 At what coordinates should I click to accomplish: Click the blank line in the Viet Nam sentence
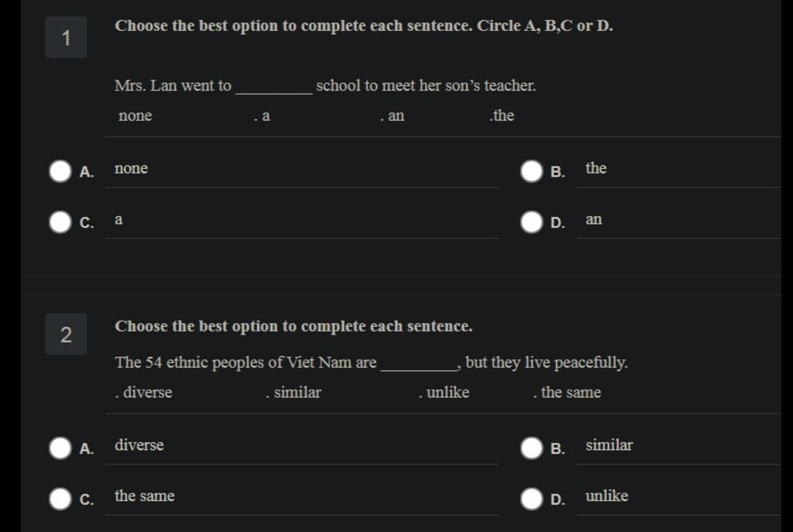point(419,369)
